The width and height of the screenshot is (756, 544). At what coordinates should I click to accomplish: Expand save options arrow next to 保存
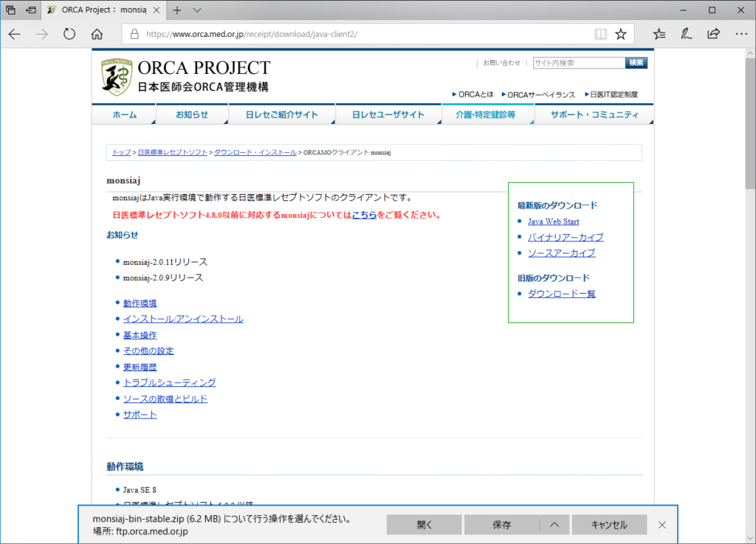[554, 525]
